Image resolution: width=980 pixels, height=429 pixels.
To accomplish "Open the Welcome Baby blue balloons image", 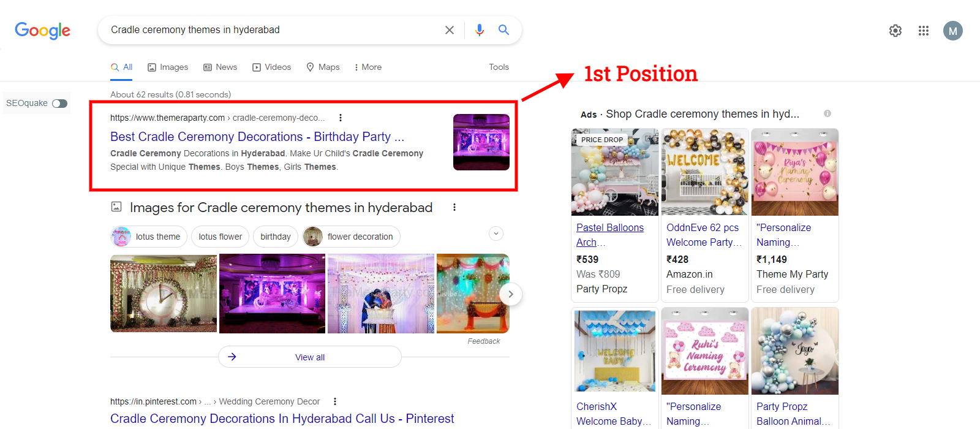I will pyautogui.click(x=615, y=351).
